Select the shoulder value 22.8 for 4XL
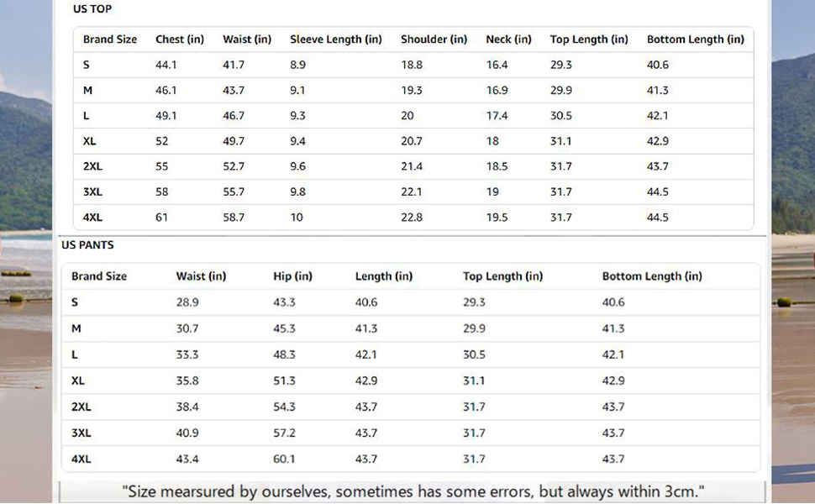The width and height of the screenshot is (815, 504). tap(412, 218)
